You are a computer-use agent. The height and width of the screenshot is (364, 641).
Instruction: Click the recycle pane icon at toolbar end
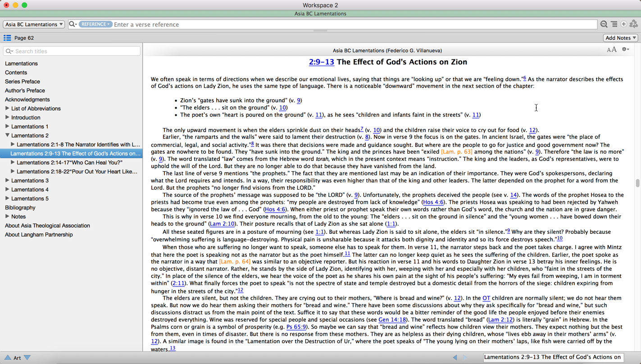pyautogui.click(x=634, y=24)
